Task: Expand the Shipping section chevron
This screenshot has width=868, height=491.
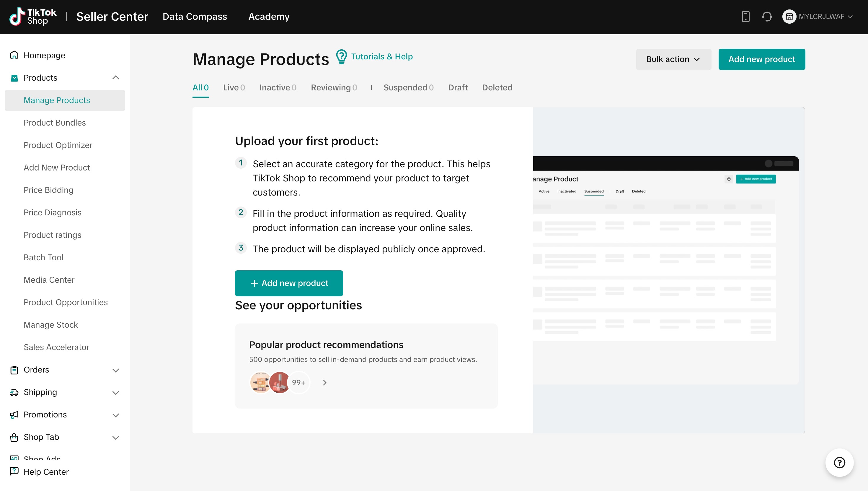Action: pyautogui.click(x=118, y=392)
